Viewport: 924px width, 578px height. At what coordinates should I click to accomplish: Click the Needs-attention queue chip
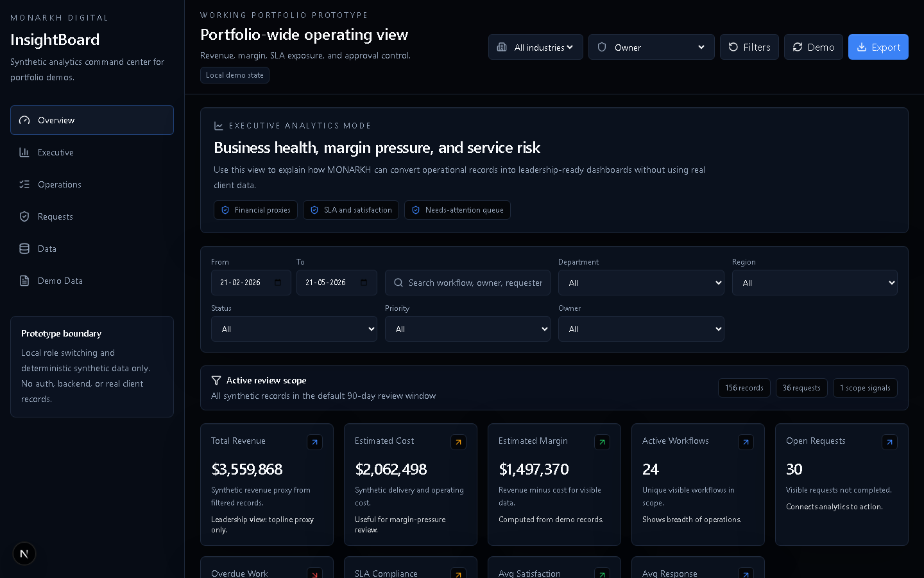[458, 210]
